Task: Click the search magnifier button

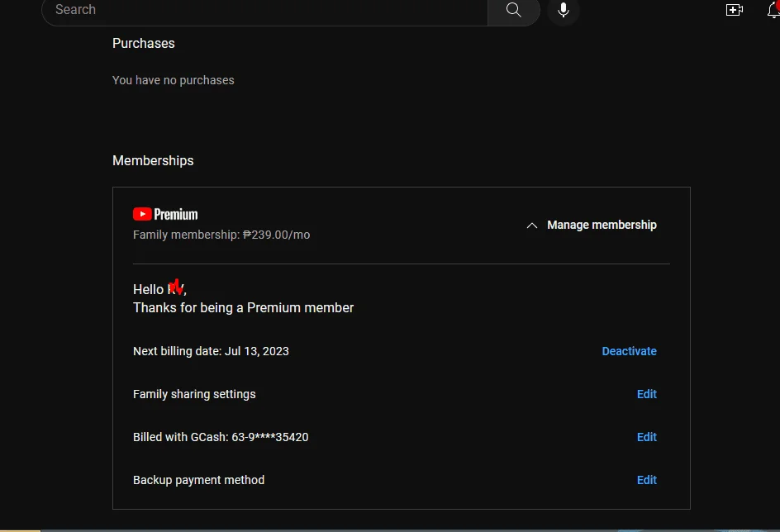Action: (513, 10)
